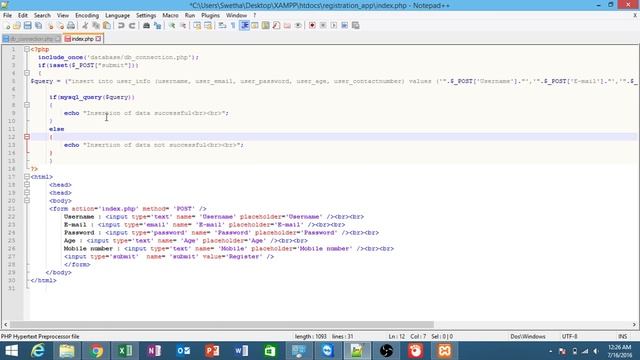Switch to the db_connection.php tab
Image resolution: width=640 pixels, height=360 pixels.
(x=31, y=39)
